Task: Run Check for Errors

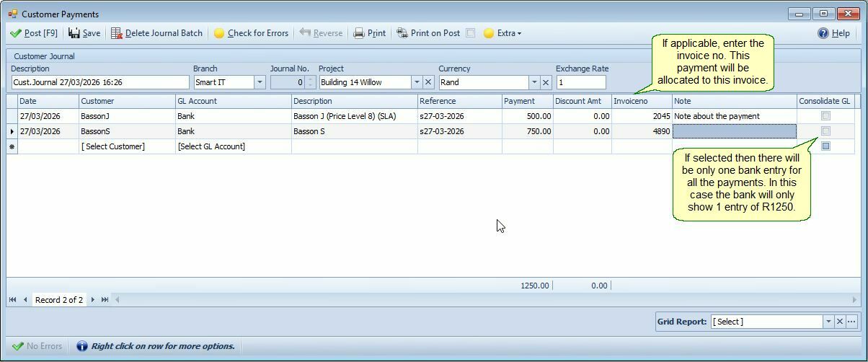Action: coord(251,33)
